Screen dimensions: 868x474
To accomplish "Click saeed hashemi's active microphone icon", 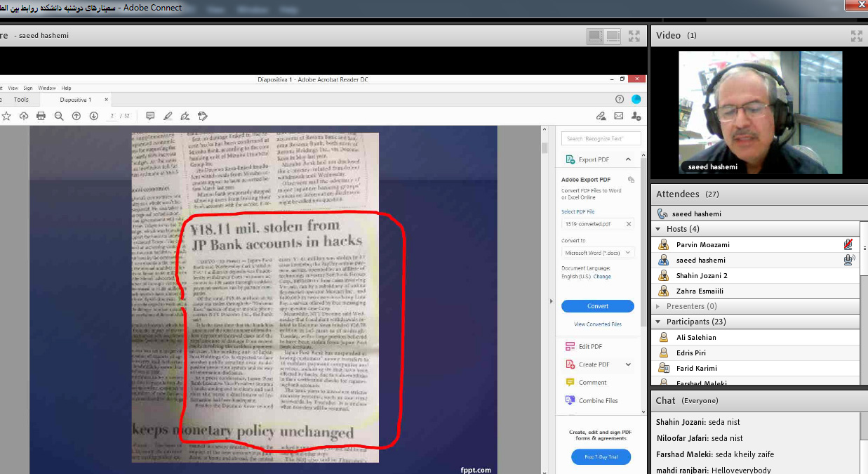I will click(x=848, y=260).
